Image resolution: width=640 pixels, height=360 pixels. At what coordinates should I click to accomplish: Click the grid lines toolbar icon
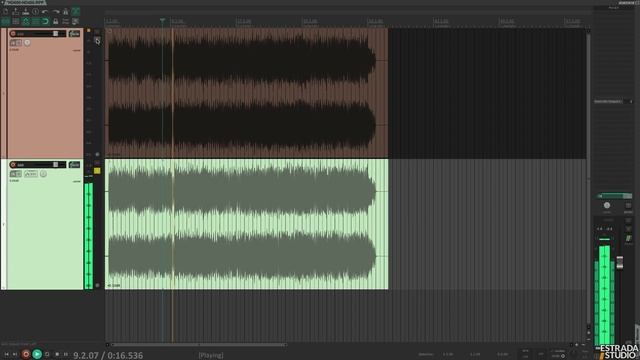click(x=16, y=21)
